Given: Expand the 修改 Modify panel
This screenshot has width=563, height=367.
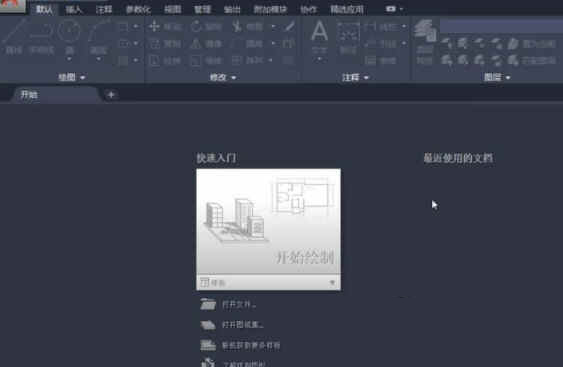Looking at the screenshot, I should (x=223, y=77).
